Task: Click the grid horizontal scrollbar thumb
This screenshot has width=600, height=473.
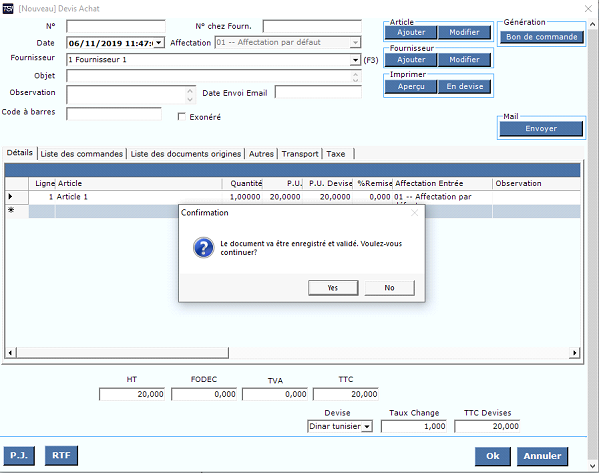Action: (122, 352)
